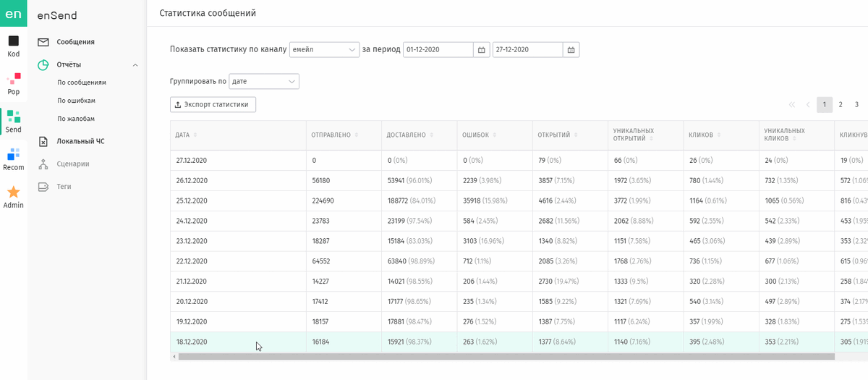The height and width of the screenshot is (380, 868).
Task: Go to previous page arrow
Action: point(808,105)
